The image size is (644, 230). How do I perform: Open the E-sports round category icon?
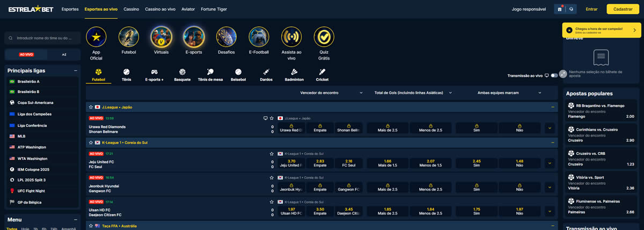[194, 37]
